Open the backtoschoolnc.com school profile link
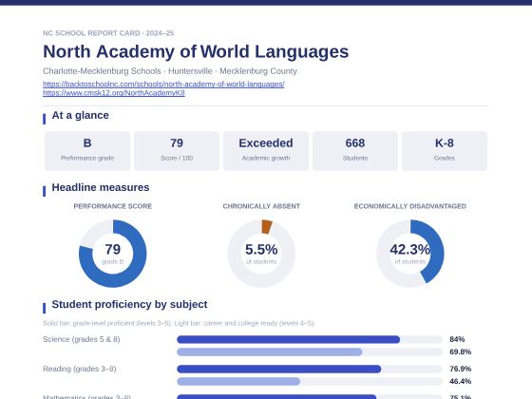This screenshot has height=399, width=532. [x=163, y=84]
